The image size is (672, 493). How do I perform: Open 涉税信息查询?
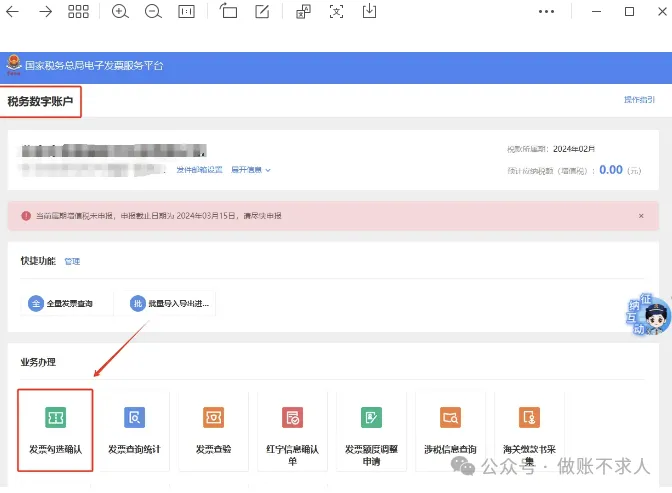point(450,430)
